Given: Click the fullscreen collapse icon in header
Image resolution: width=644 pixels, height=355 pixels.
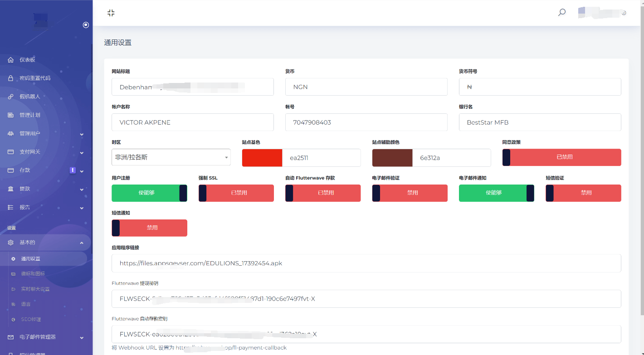Looking at the screenshot, I should coord(111,13).
